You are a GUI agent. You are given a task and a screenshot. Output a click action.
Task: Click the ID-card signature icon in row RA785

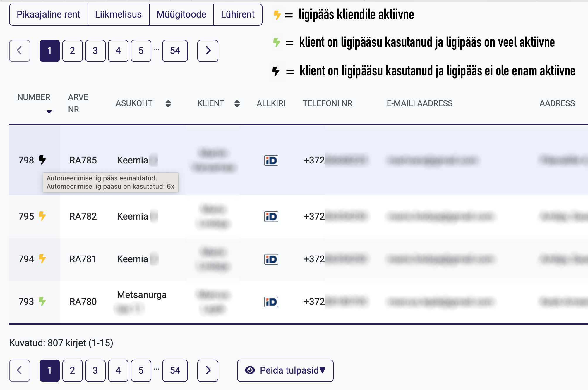click(x=271, y=161)
